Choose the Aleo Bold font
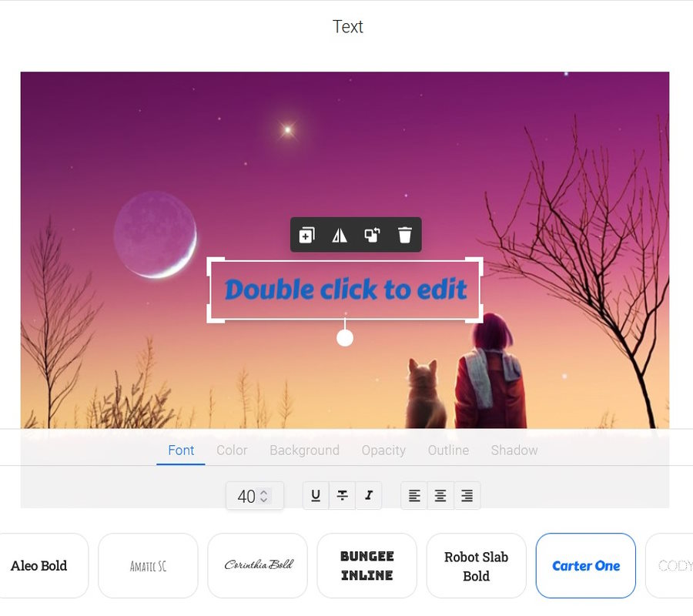Screen dimensions: 693x616 point(39,566)
